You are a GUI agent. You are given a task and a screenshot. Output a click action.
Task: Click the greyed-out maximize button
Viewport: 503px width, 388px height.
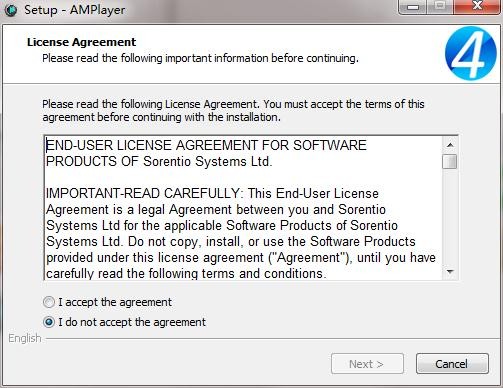(440, 6)
